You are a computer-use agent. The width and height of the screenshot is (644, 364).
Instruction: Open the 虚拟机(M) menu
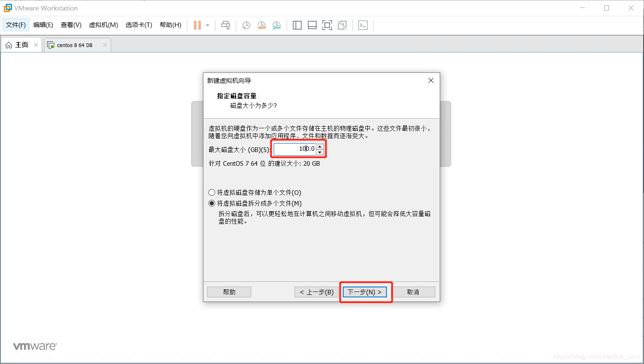(103, 25)
